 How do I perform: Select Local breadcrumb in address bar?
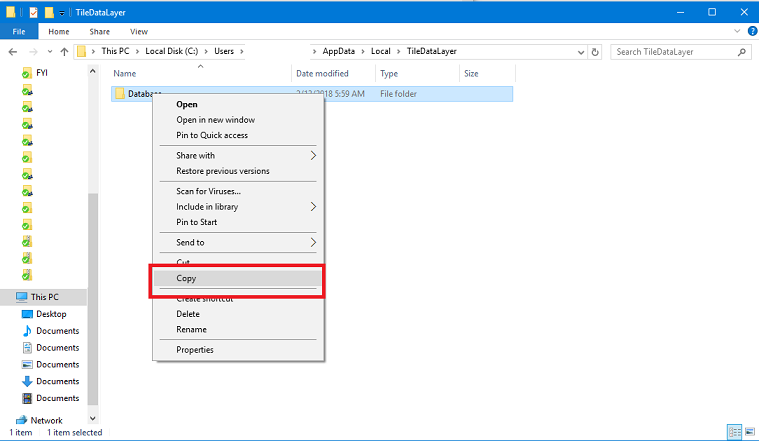pos(380,51)
